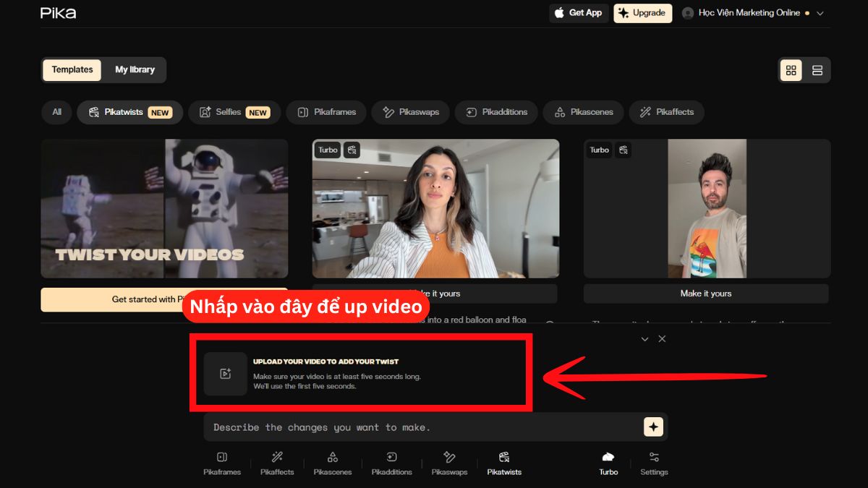Viewport: 868px width, 488px height.
Task: Select the Pikatwists NEW filter chip
Action: click(x=129, y=112)
